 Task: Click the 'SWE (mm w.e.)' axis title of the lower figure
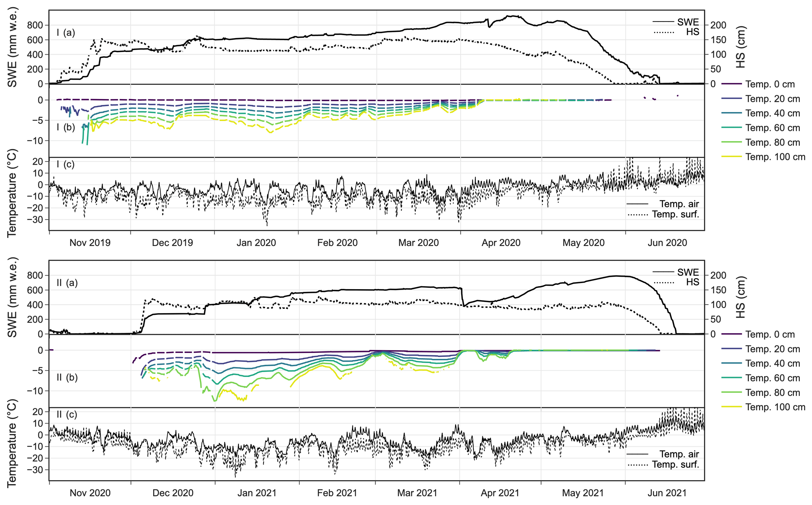[13, 297]
